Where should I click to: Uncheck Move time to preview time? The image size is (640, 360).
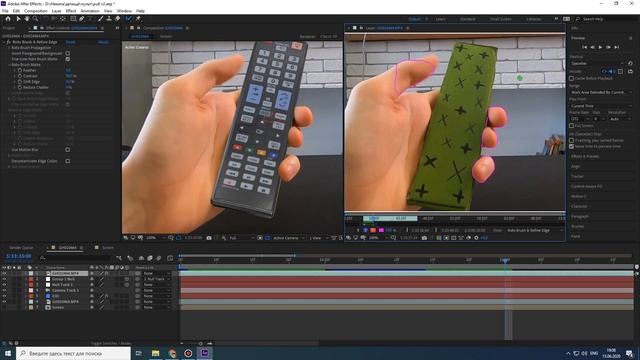coord(572,146)
